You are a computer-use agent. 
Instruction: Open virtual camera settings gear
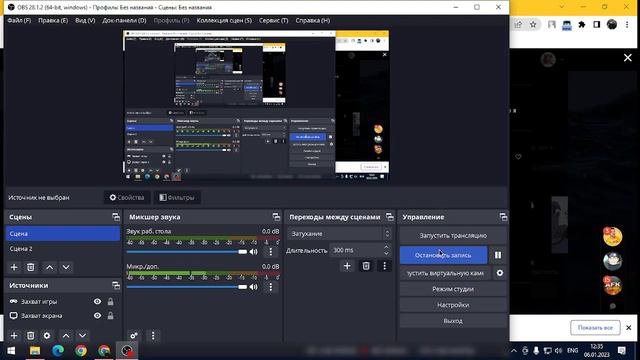(x=500, y=273)
